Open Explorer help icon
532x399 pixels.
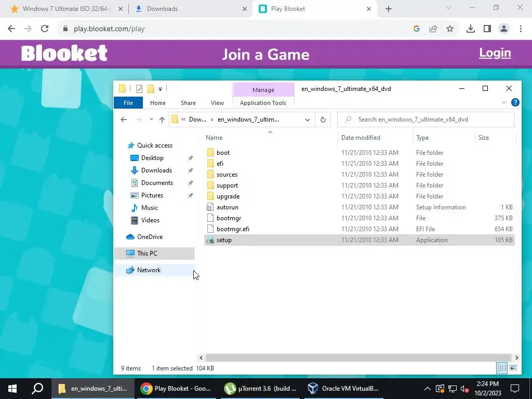pos(515,102)
